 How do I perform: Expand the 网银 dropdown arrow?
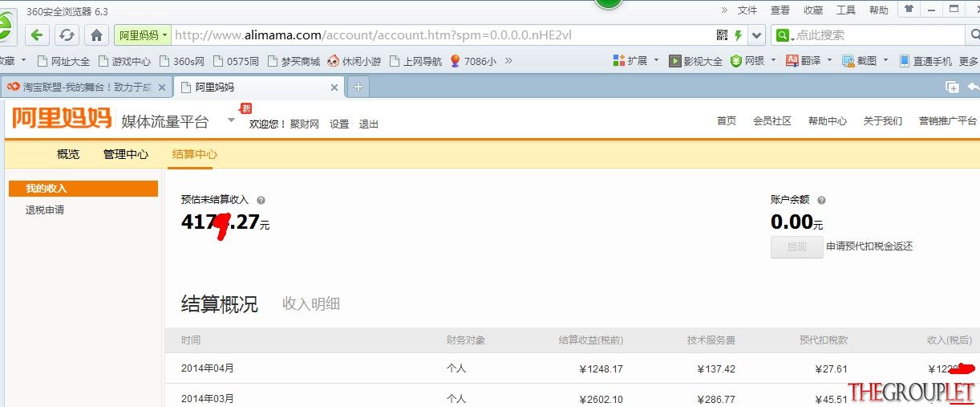tap(774, 60)
